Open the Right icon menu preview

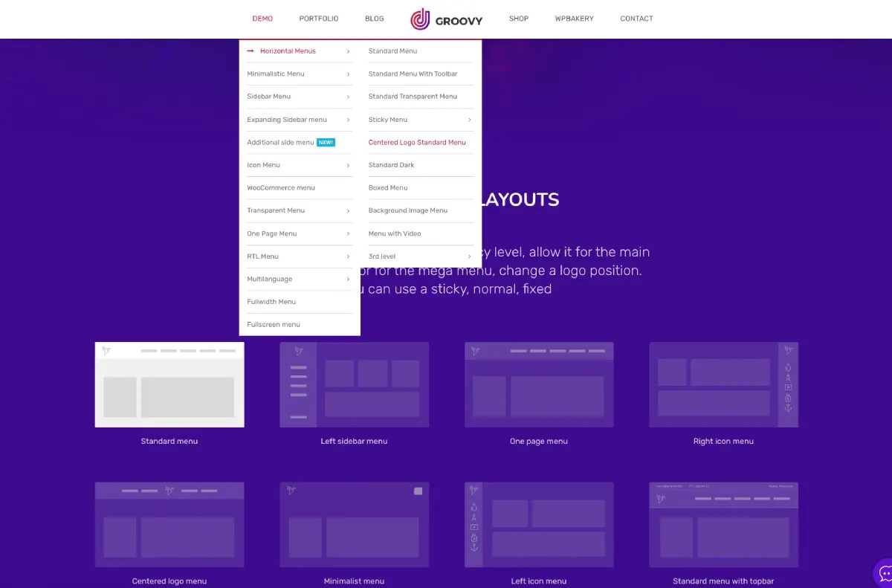[723, 384]
